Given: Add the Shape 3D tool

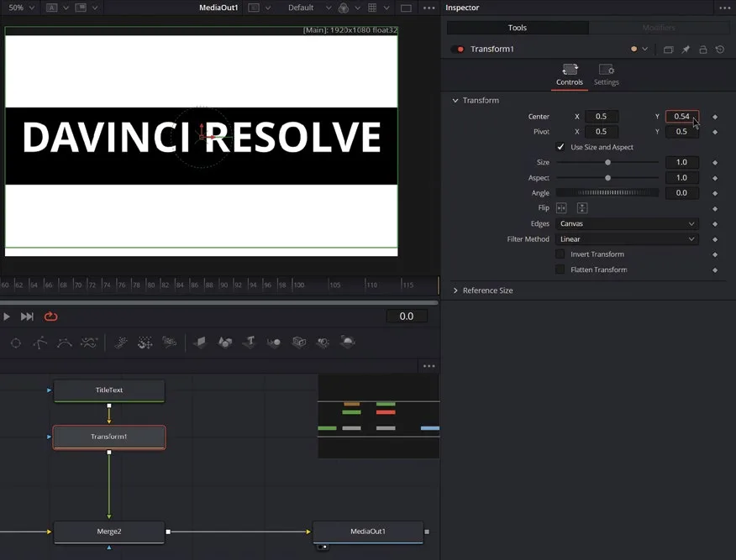Looking at the screenshot, I should pyautogui.click(x=225, y=343).
